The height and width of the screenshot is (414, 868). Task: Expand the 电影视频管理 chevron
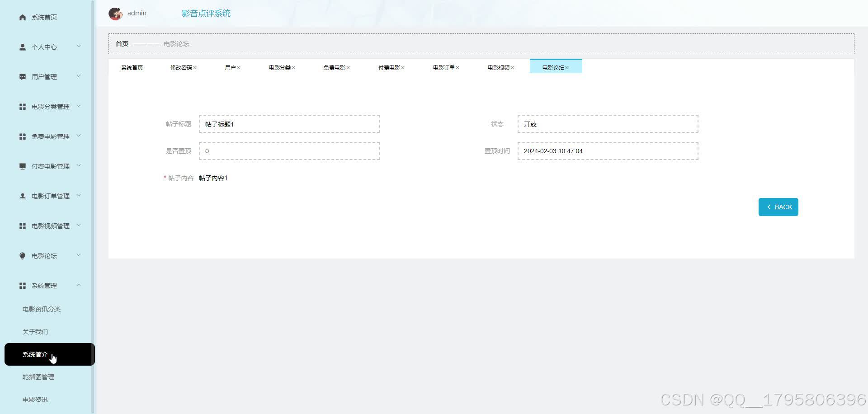click(79, 225)
